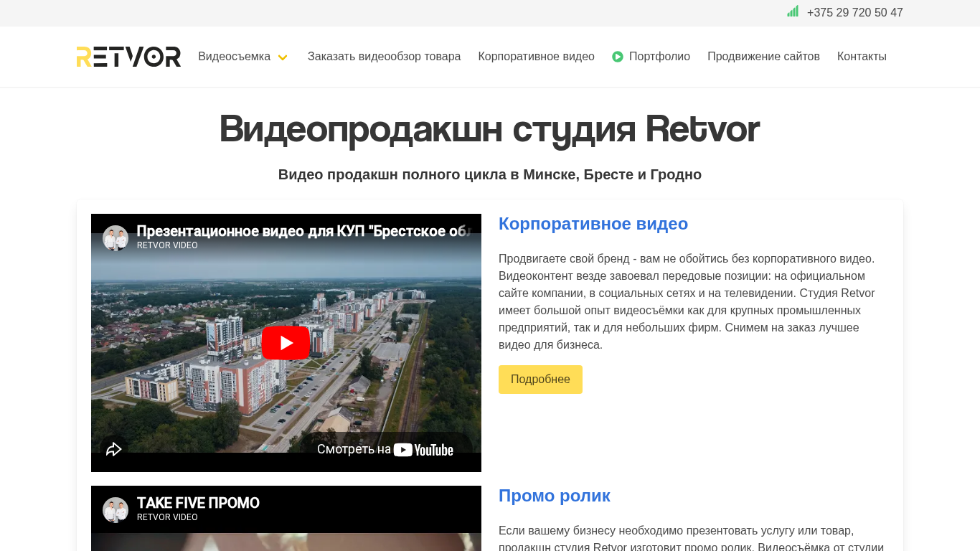Image resolution: width=980 pixels, height=551 pixels.
Task: Click the Презентационное видео title on the first video
Action: [304, 231]
